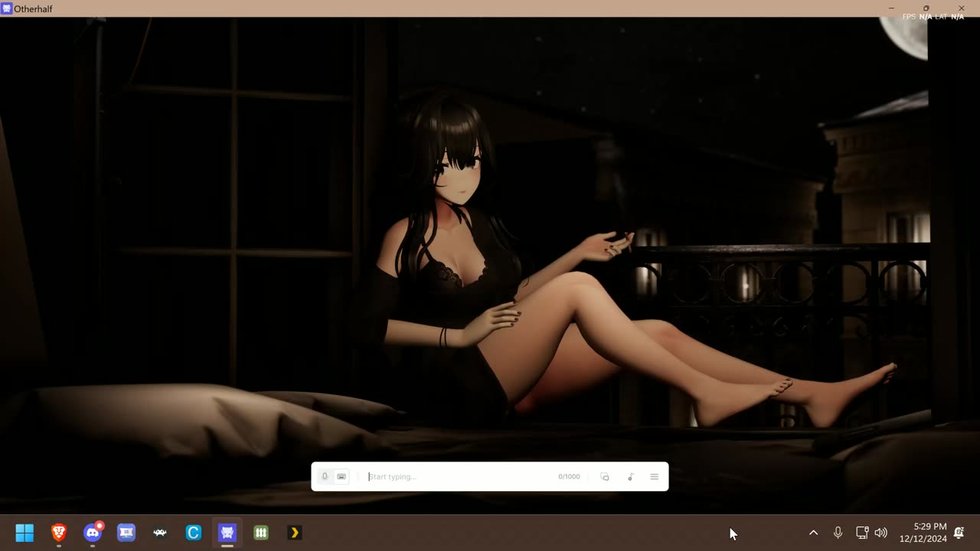Open notification center bell icon
The height and width of the screenshot is (551, 980).
[959, 533]
